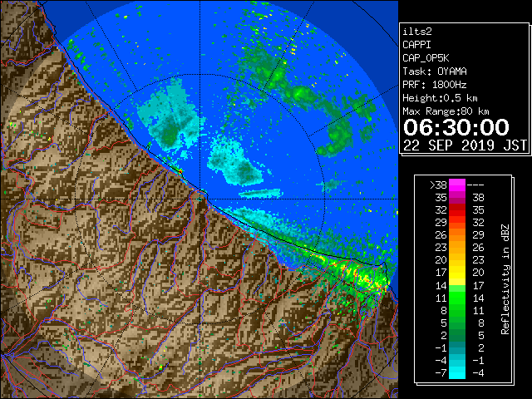Select the 'Task: OYAMA' line
Screen dimensions: 532x399
point(435,71)
